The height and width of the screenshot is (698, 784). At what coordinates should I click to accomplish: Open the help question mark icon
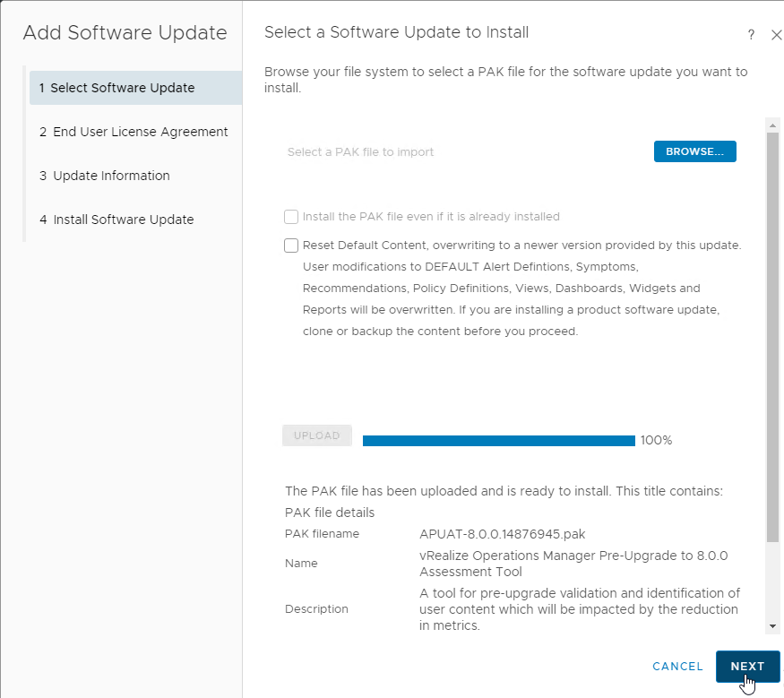pyautogui.click(x=751, y=35)
